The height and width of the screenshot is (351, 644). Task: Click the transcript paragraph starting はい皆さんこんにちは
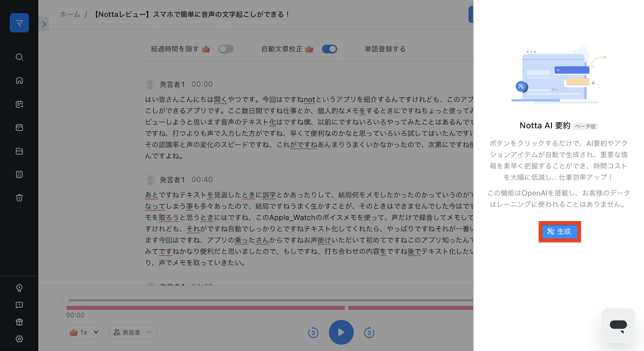tap(309, 127)
